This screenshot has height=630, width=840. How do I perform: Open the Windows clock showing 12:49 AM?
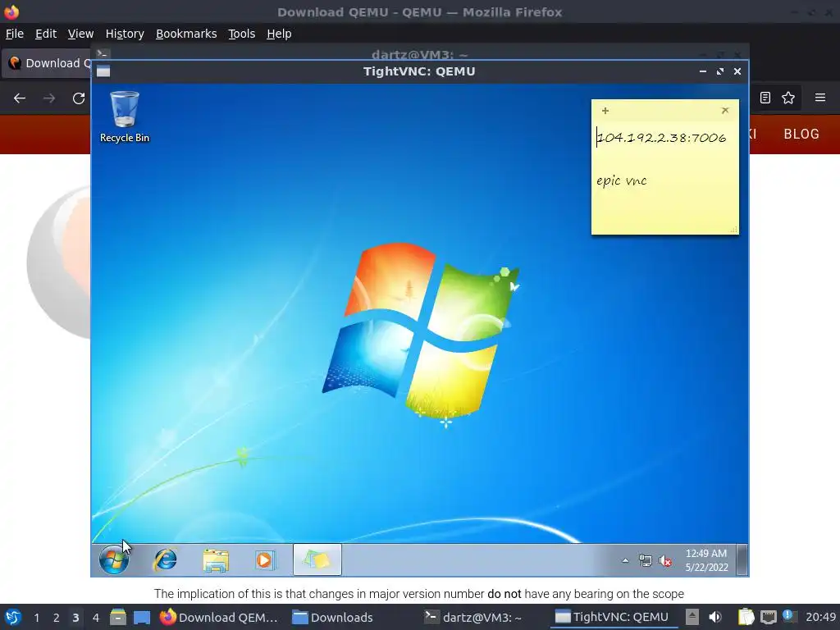pos(706,560)
